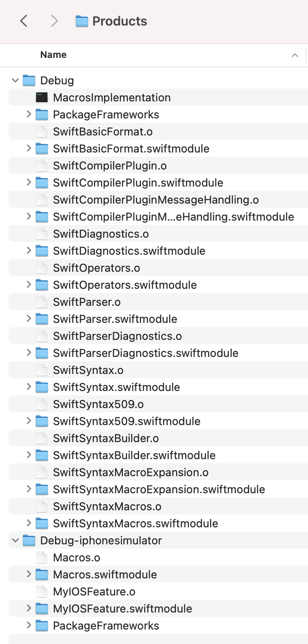Select SwiftSyntaxMacroExpansion.swiftmodule row
Screen dimensions: 308x644
point(158,489)
